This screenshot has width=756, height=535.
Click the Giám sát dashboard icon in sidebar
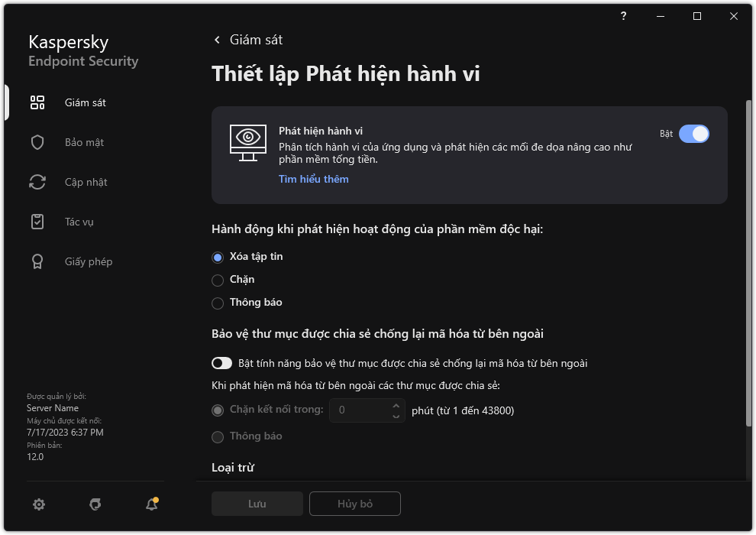[37, 102]
